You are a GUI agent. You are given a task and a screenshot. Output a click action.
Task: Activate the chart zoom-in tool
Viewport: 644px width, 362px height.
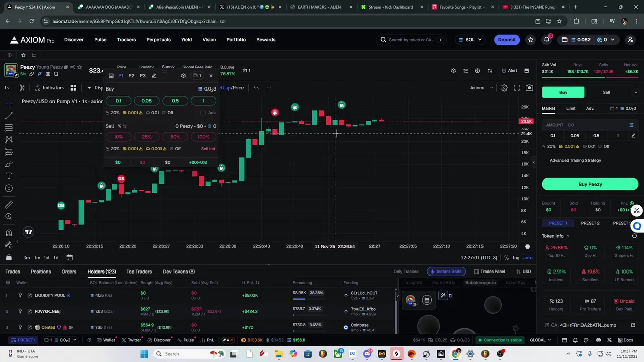point(9,217)
